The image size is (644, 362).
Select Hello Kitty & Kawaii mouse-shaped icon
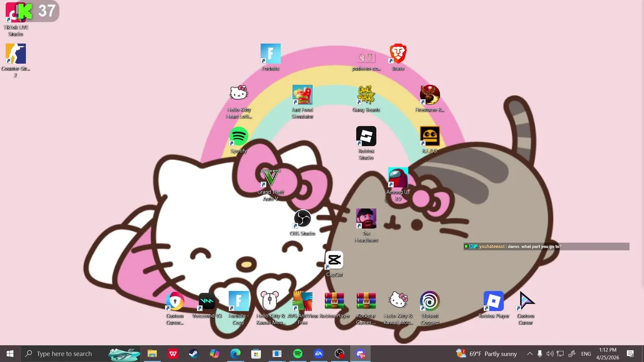271,308
